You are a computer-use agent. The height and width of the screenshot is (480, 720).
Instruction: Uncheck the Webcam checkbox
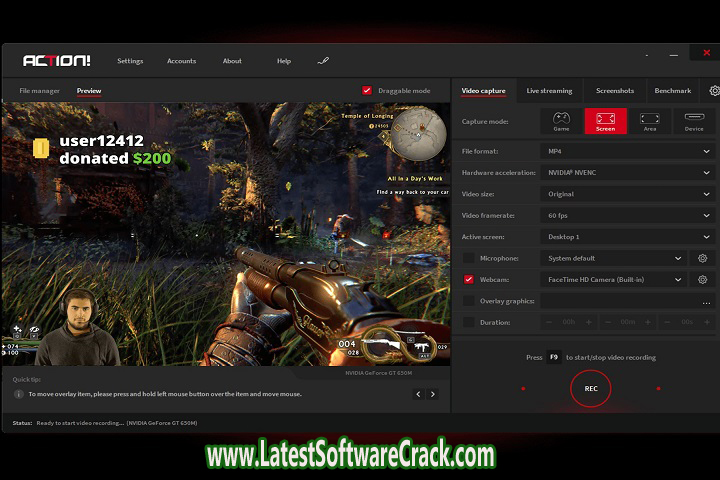point(469,280)
